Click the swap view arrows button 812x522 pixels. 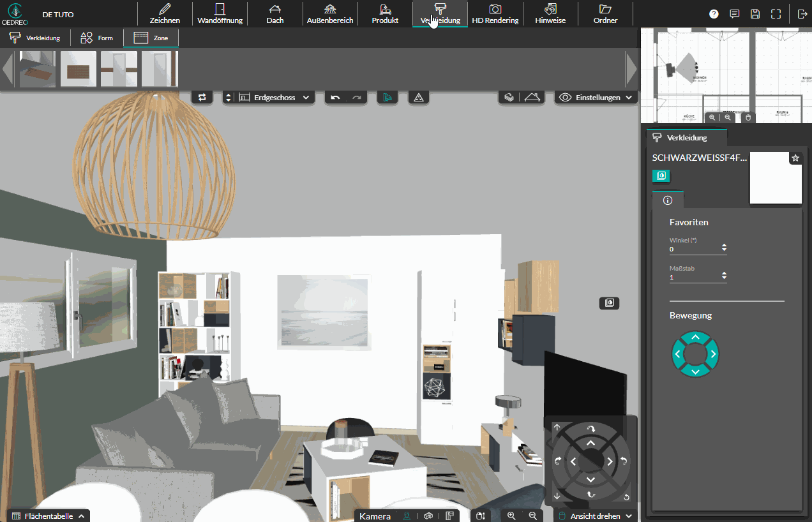tap(202, 98)
